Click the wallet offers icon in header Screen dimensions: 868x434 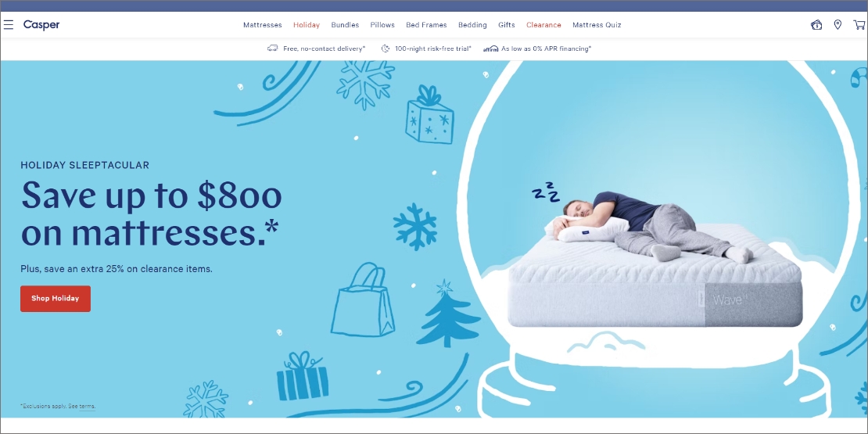click(x=816, y=25)
